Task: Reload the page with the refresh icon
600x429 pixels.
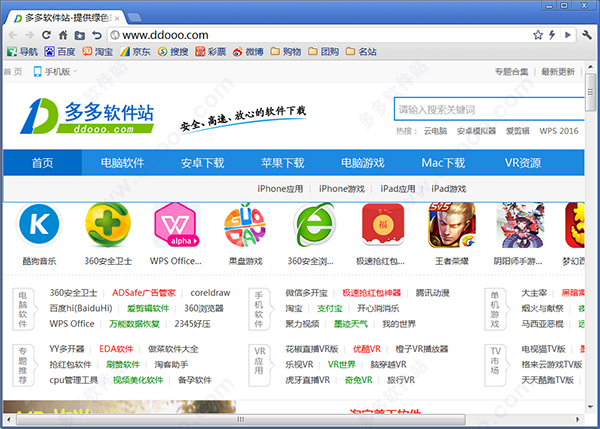Action: tap(46, 35)
